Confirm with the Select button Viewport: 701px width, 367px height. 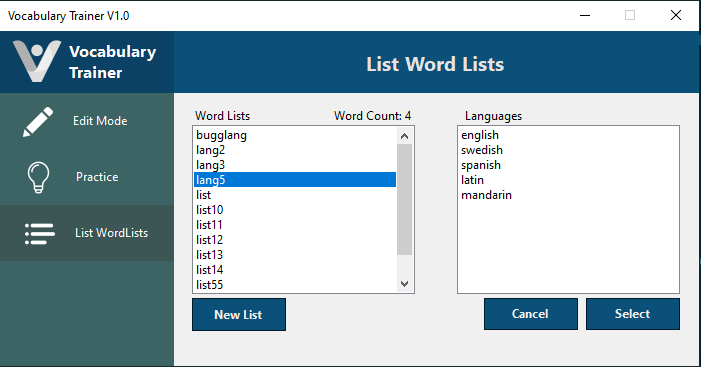pos(633,314)
